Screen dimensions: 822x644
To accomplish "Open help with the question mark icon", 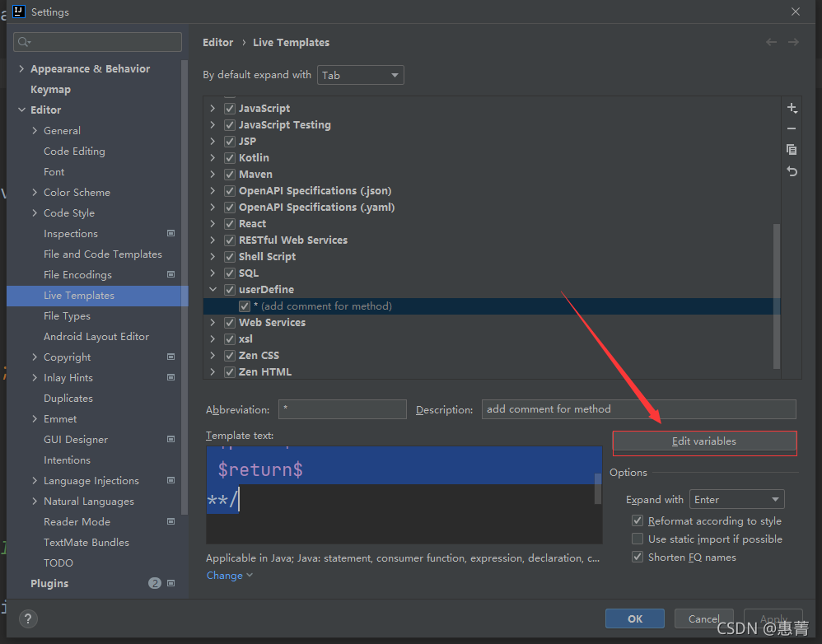I will click(28, 618).
